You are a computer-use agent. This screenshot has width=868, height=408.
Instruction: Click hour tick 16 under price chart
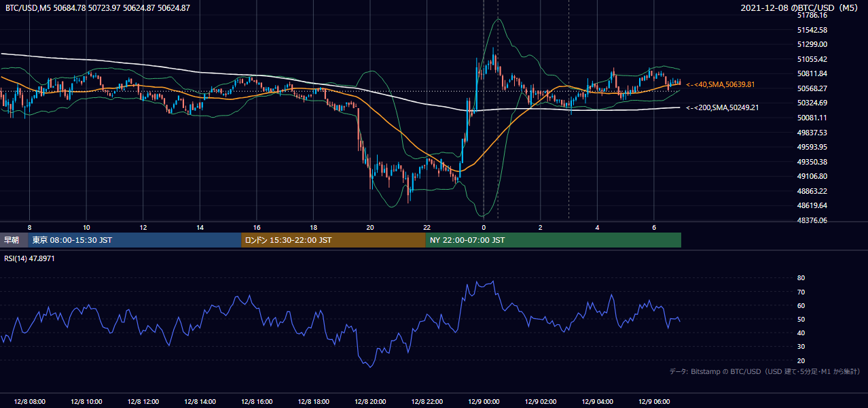257,226
